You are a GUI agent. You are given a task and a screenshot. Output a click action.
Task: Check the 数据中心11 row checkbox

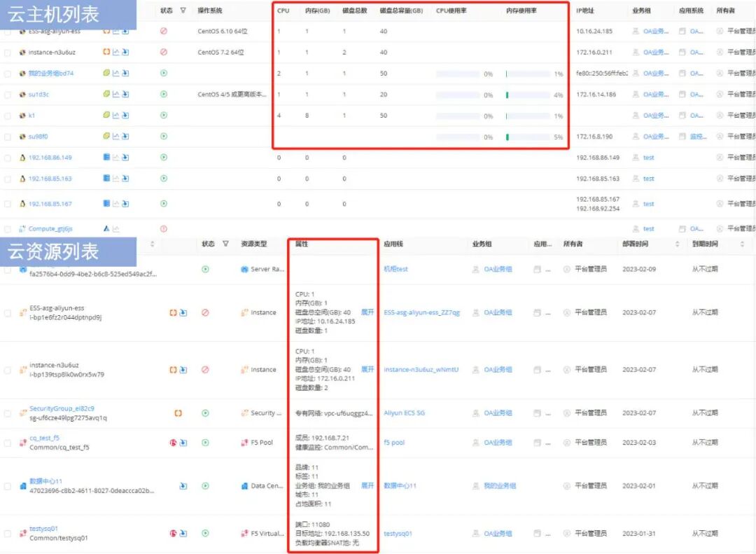7,487
